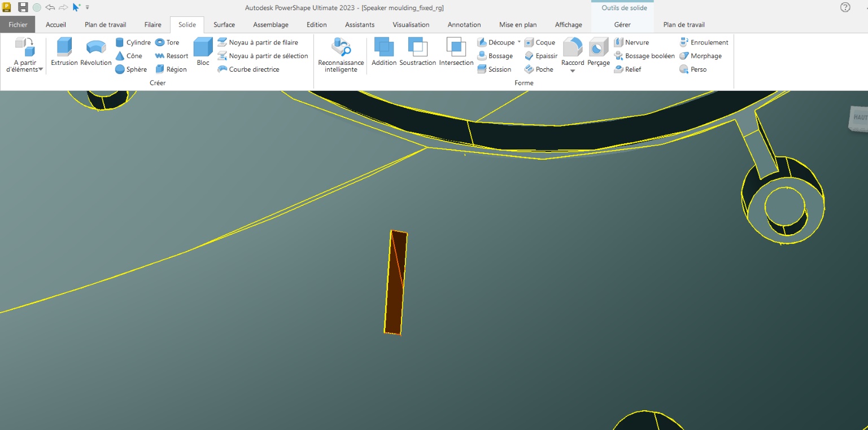Choose the Sphère primitive tool

(131, 69)
